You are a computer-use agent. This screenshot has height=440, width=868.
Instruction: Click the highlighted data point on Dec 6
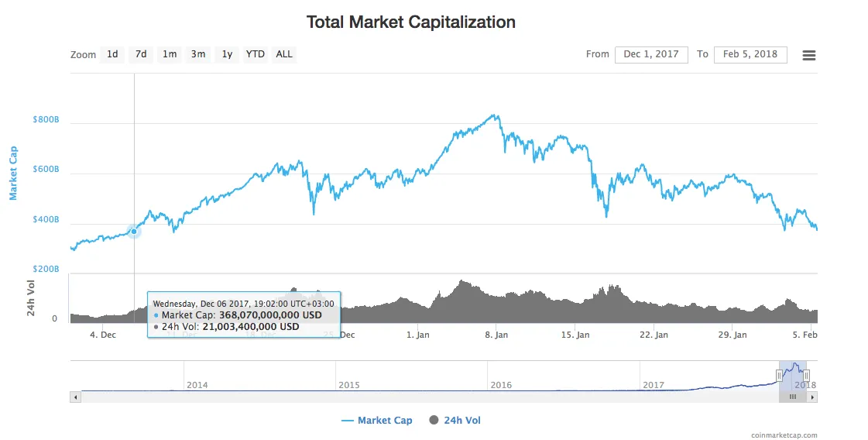(x=134, y=232)
